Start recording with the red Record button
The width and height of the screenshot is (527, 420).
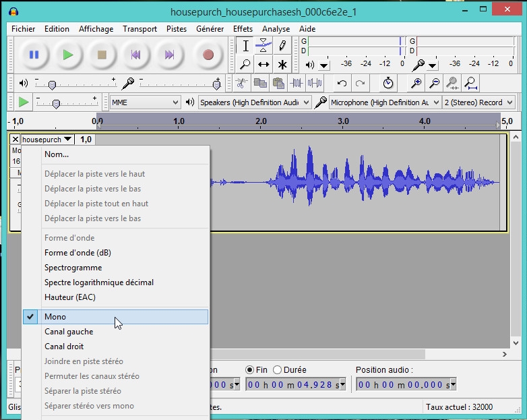tap(208, 55)
